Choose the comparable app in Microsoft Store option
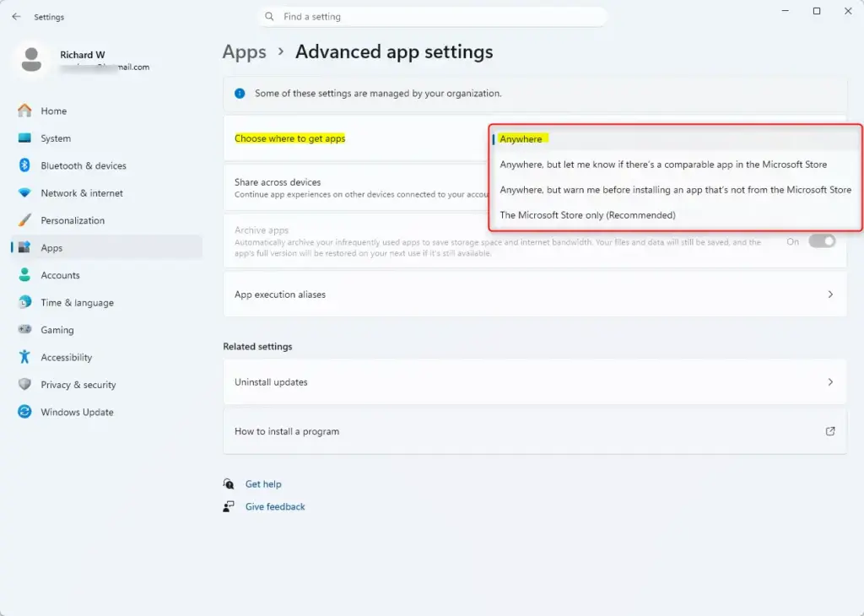 [675, 165]
